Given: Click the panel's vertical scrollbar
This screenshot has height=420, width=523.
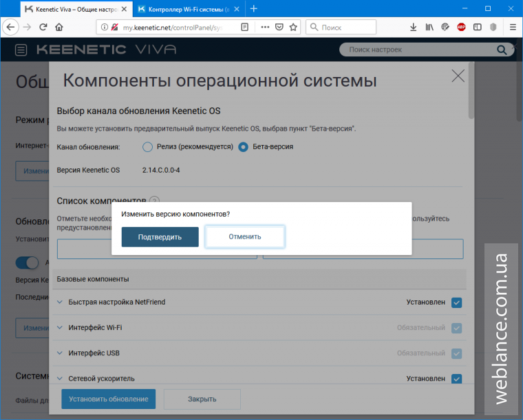Looking at the screenshot, I should point(471,90).
